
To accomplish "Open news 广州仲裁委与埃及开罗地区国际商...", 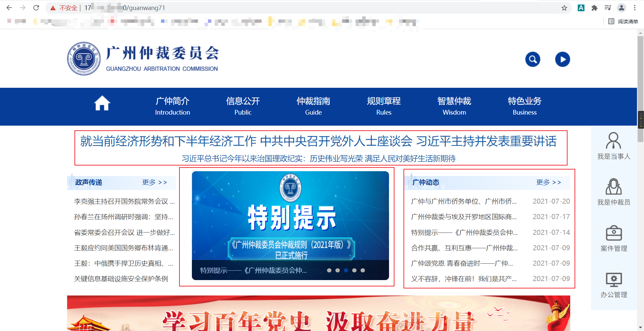I will (464, 217).
